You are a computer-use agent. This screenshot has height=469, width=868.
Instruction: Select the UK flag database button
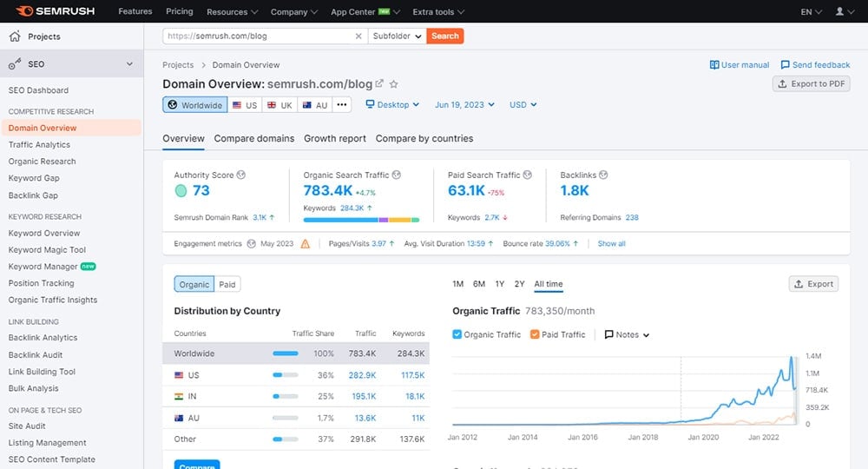point(279,104)
